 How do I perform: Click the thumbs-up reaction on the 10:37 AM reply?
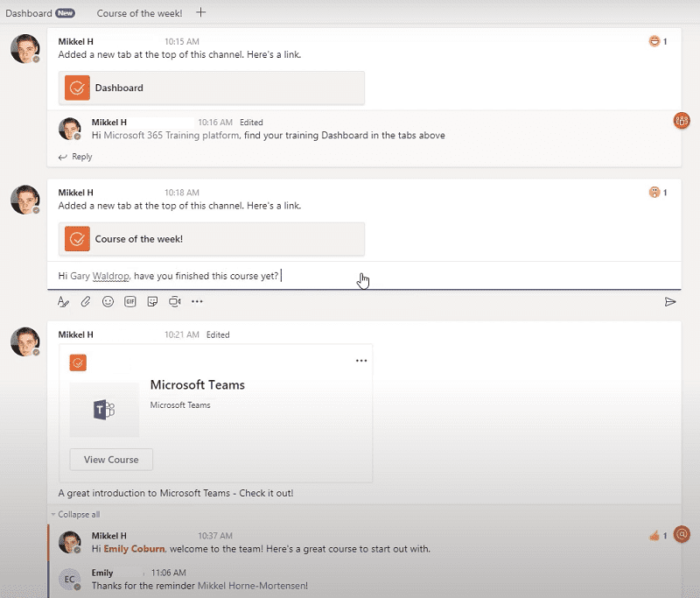[654, 536]
